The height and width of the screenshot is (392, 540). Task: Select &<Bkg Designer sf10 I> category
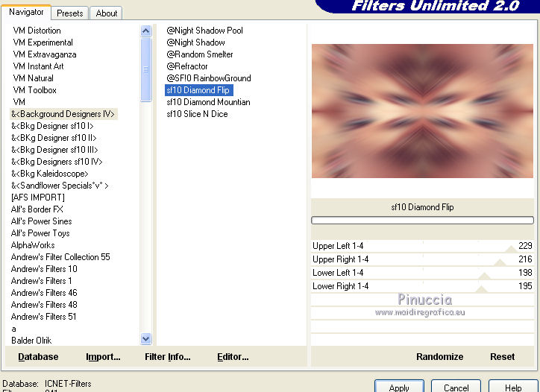[x=52, y=126]
